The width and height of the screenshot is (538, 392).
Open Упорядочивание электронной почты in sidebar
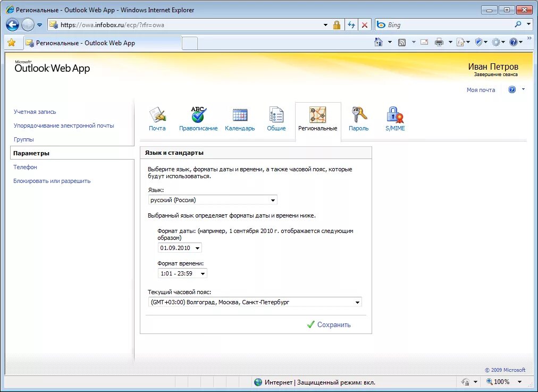point(64,126)
